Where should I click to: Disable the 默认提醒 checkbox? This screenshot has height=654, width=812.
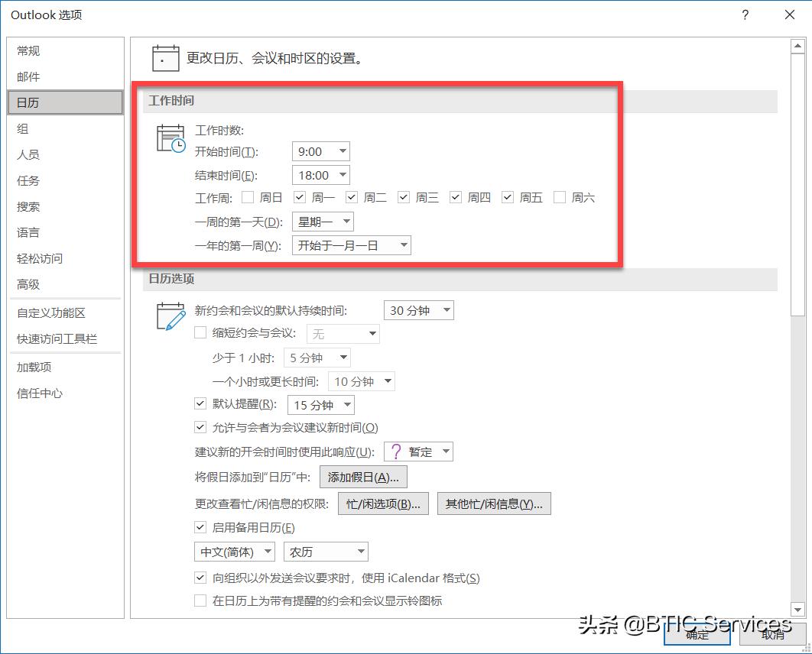coord(200,403)
